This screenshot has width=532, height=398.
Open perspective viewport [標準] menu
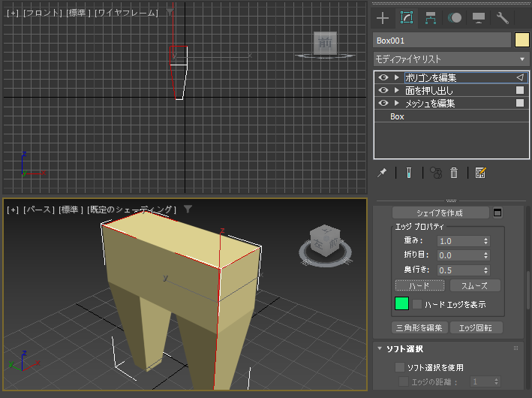click(x=71, y=210)
